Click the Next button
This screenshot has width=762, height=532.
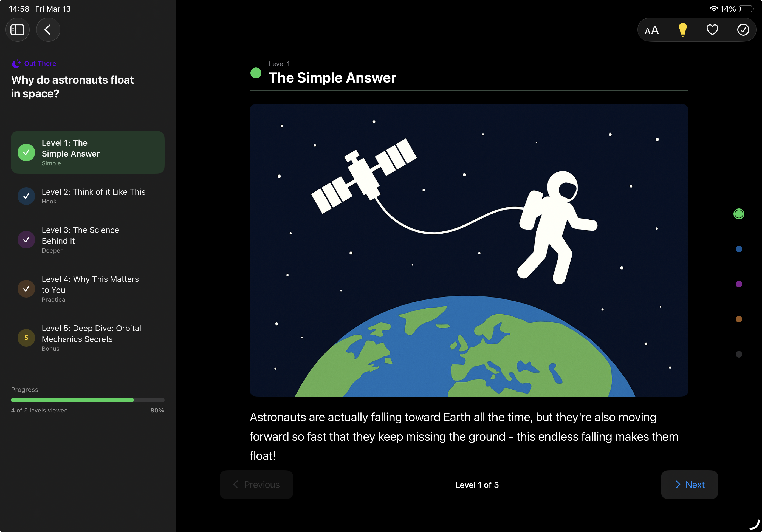click(x=689, y=485)
